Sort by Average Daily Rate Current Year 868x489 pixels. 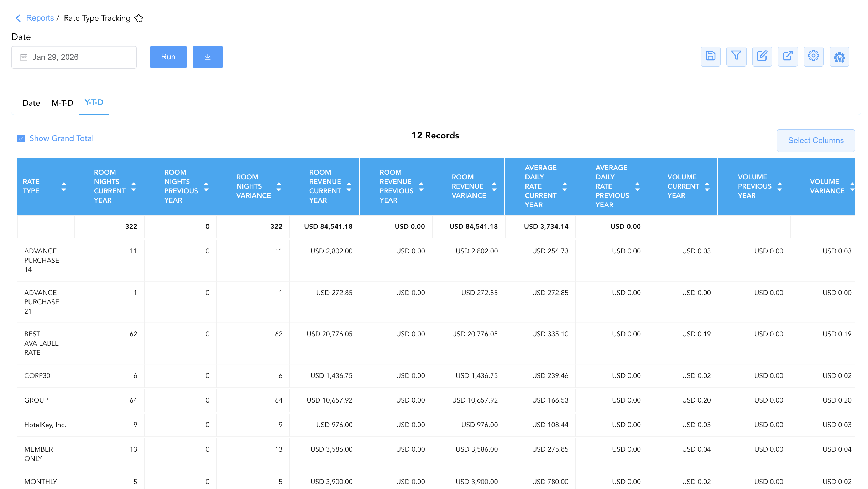tap(565, 186)
